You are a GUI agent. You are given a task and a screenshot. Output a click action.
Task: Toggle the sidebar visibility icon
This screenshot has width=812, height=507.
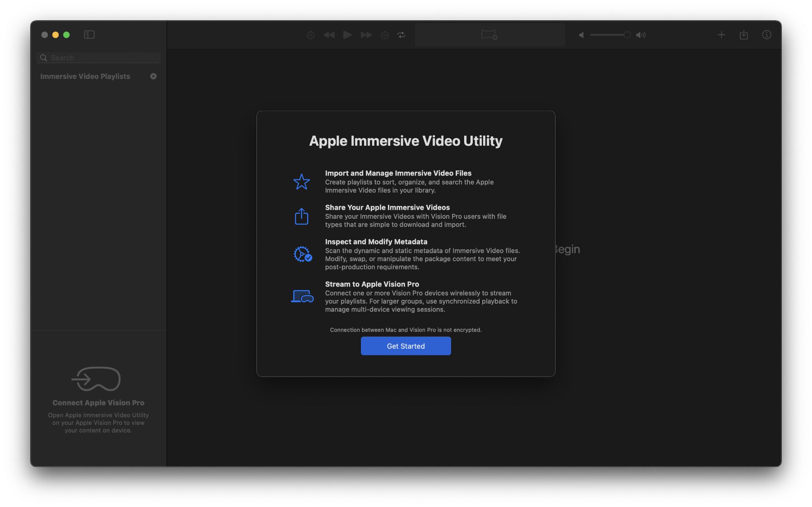tap(89, 35)
